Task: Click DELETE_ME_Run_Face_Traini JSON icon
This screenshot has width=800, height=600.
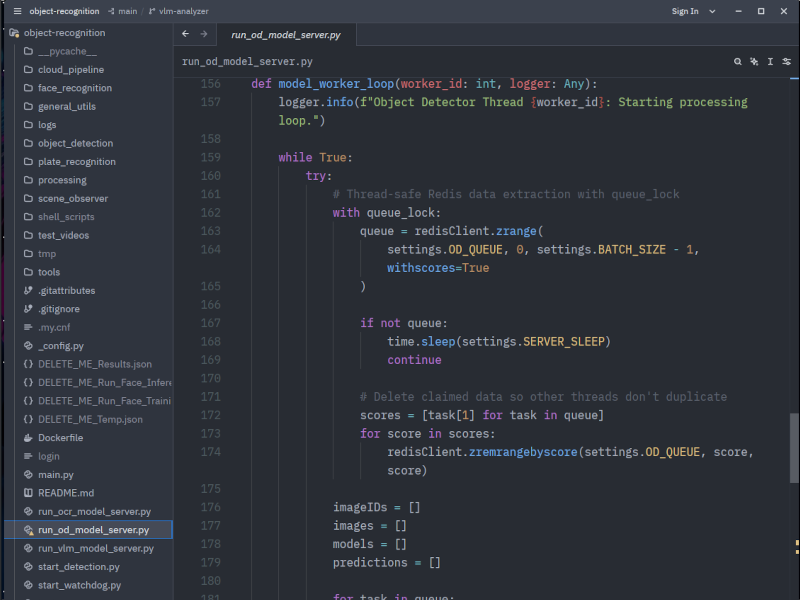Action: click(x=29, y=401)
